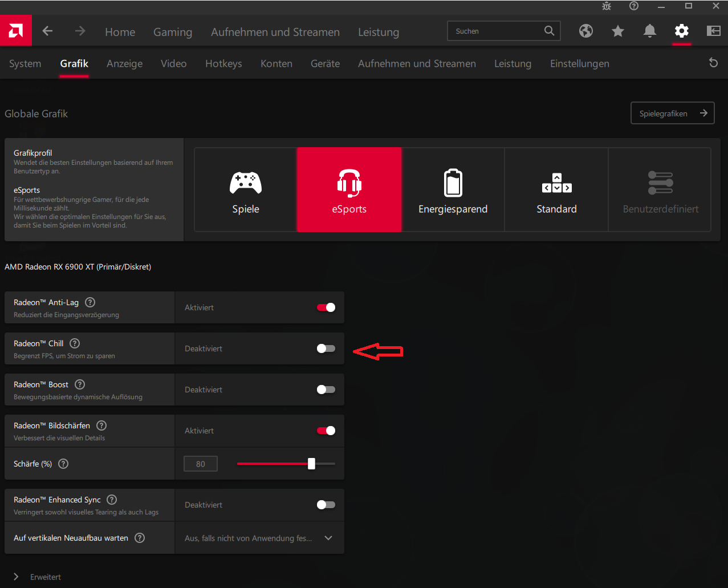728x588 pixels.
Task: Switch to the Einstellungen tab
Action: [x=580, y=63]
